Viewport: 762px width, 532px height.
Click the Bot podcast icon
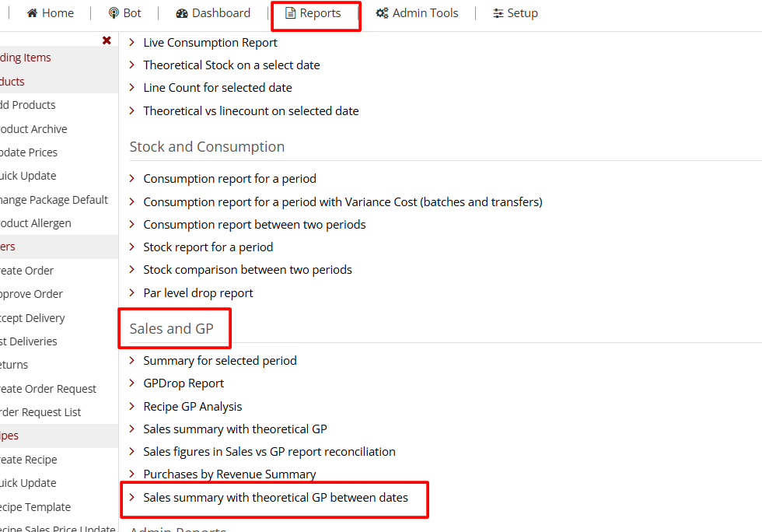pyautogui.click(x=114, y=13)
